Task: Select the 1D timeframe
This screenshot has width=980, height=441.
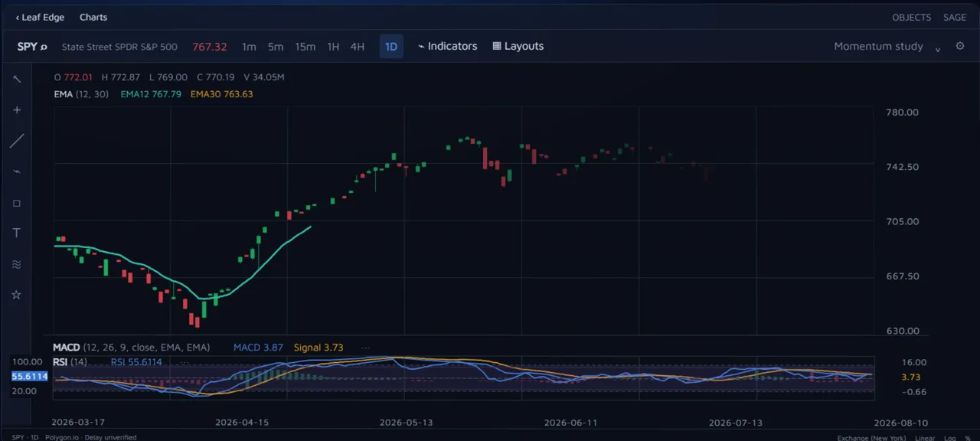Action: pyautogui.click(x=391, y=47)
